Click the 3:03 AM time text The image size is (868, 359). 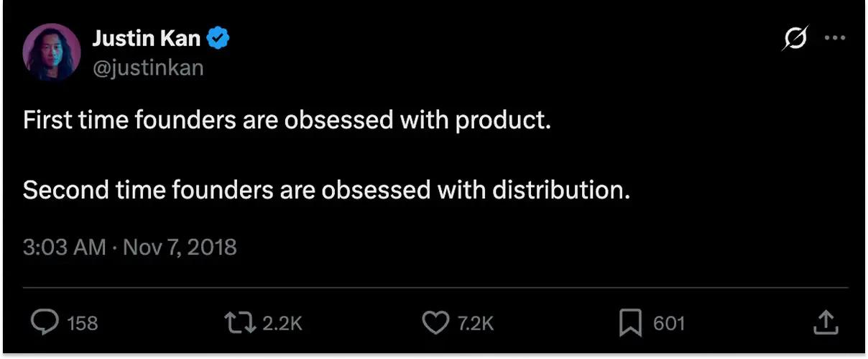pyautogui.click(x=65, y=247)
